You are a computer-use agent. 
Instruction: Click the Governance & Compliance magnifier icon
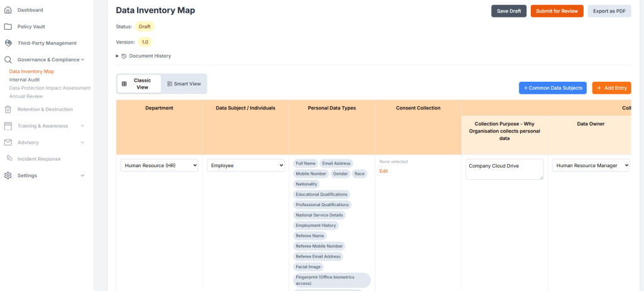click(x=8, y=60)
